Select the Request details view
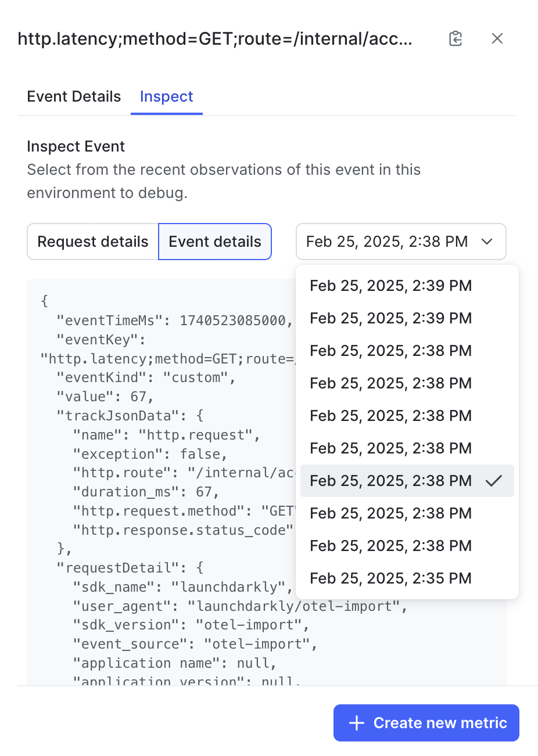This screenshot has width=538, height=756. tap(92, 242)
